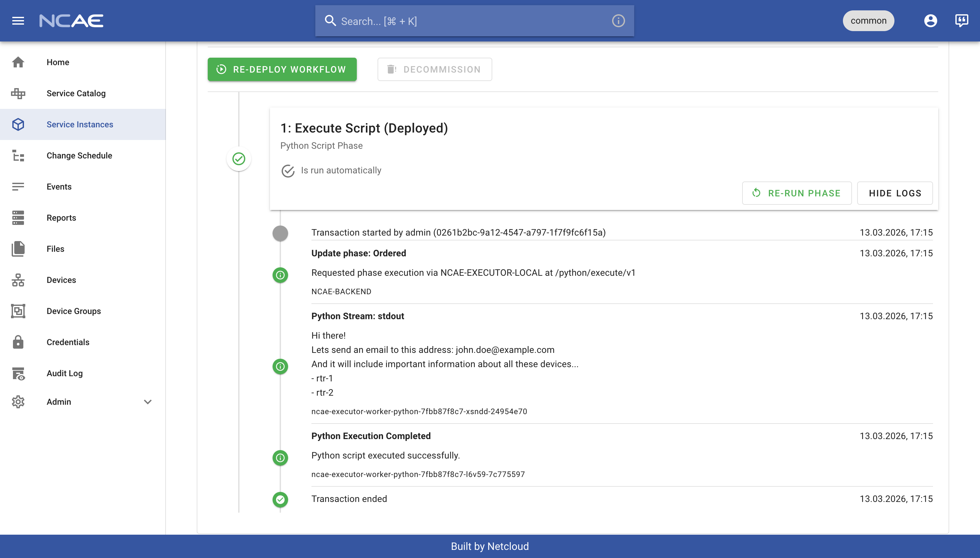Click Hide Logs button
The height and width of the screenshot is (558, 980).
(895, 193)
